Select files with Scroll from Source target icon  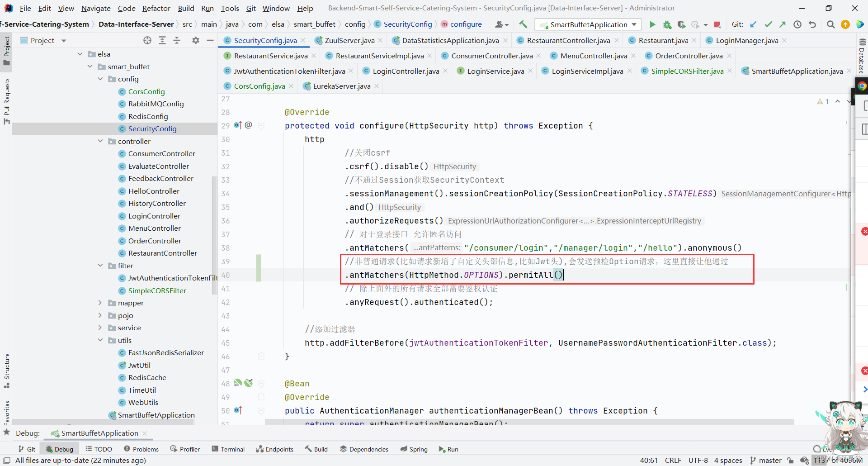pos(147,40)
